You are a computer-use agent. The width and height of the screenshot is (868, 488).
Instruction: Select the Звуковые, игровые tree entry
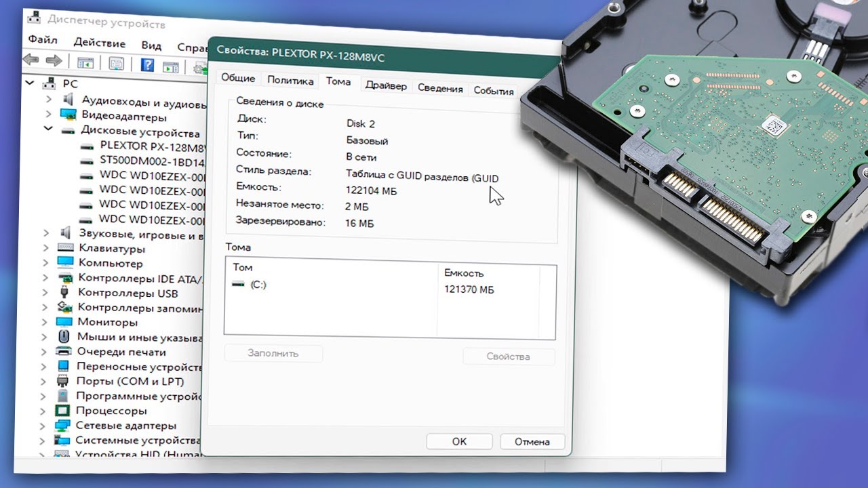click(x=141, y=235)
